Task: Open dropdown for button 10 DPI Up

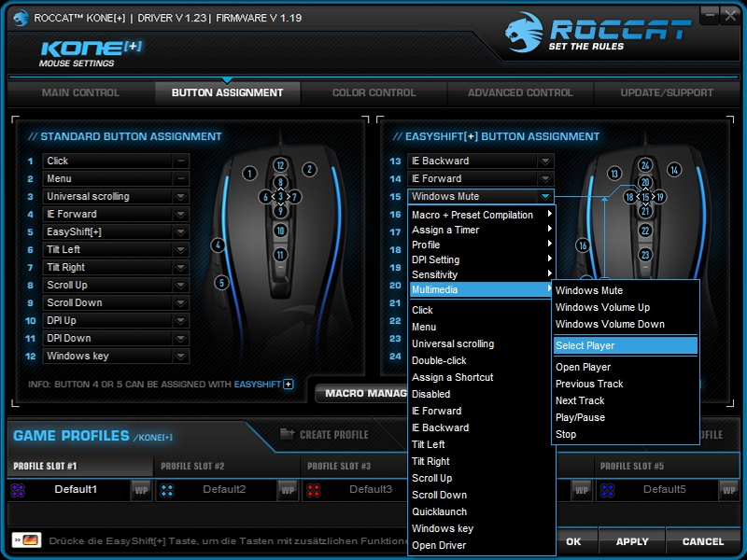Action: click(x=180, y=320)
